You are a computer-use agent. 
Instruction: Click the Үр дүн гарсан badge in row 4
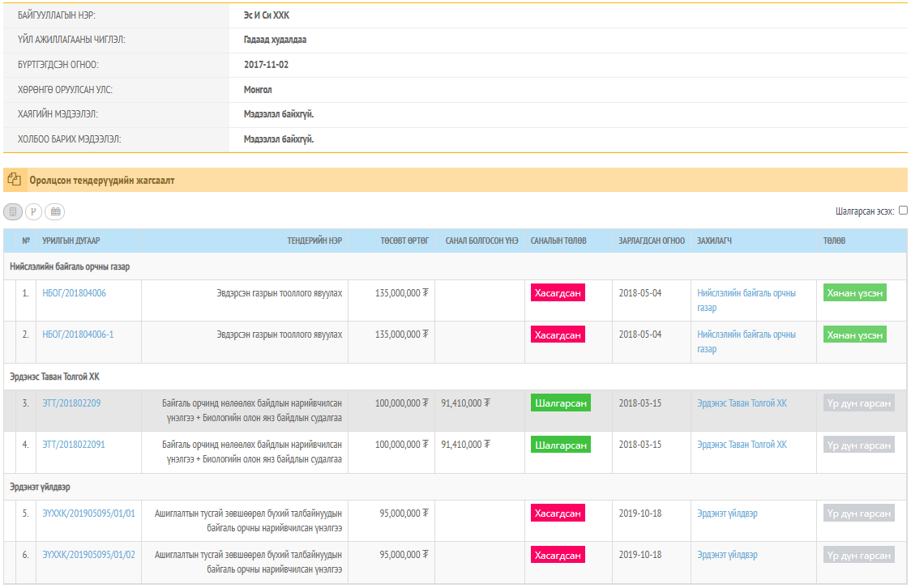(x=858, y=445)
